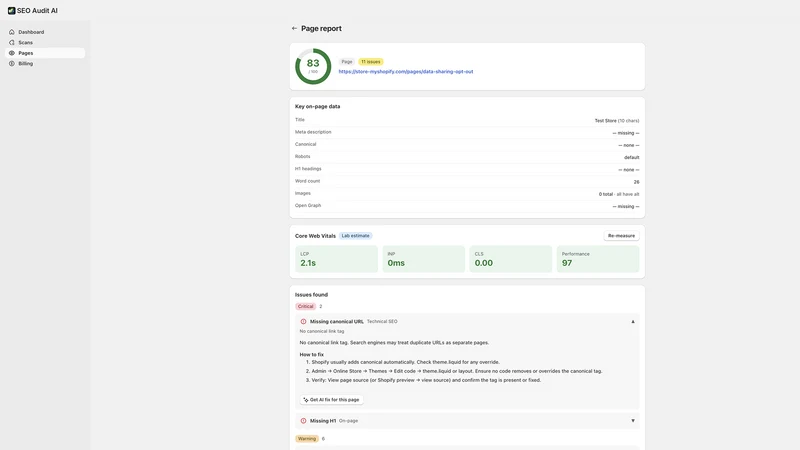This screenshot has width=800, height=450.
Task: Click the Word count row label
Action: point(308,181)
